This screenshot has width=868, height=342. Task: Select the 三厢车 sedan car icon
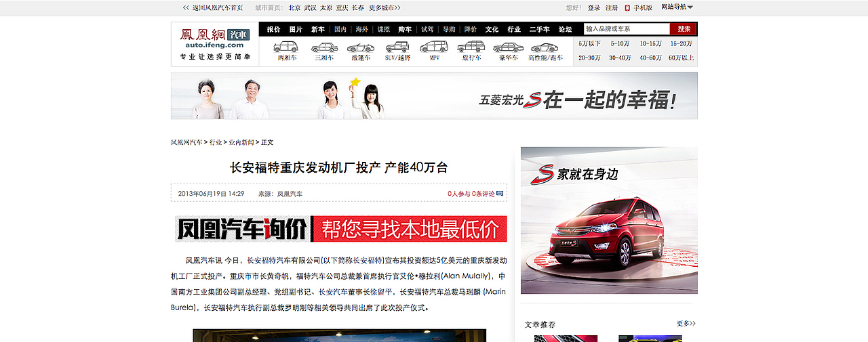tap(324, 47)
